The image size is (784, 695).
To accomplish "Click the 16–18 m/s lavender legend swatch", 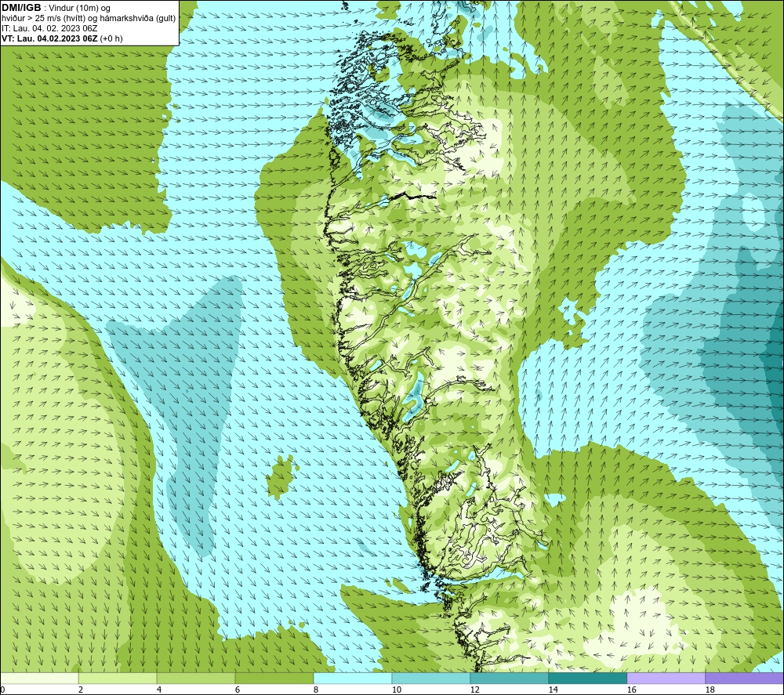I will click(666, 678).
